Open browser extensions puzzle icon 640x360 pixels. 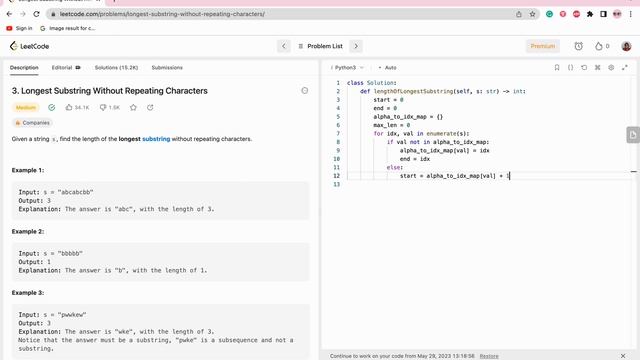pyautogui.click(x=590, y=14)
